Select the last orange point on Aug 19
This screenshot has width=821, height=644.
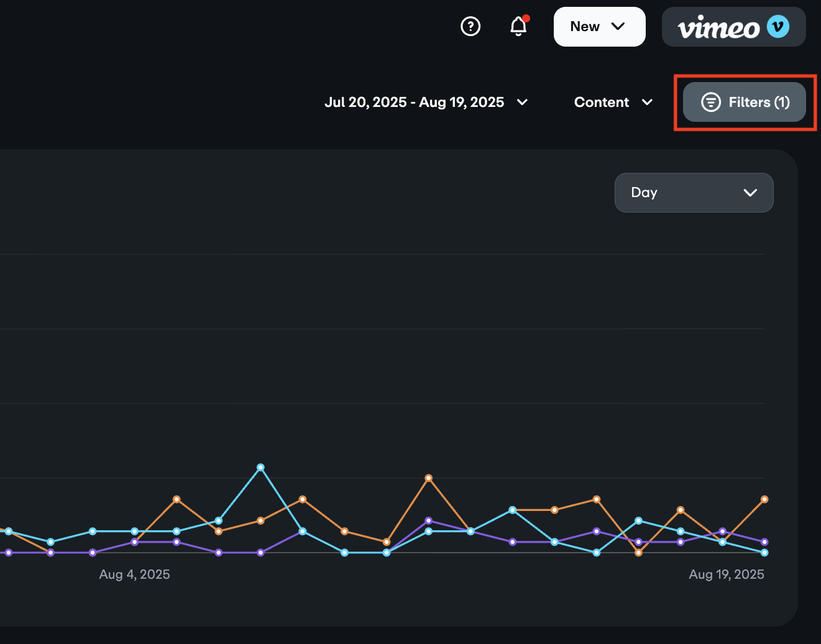[x=764, y=499]
